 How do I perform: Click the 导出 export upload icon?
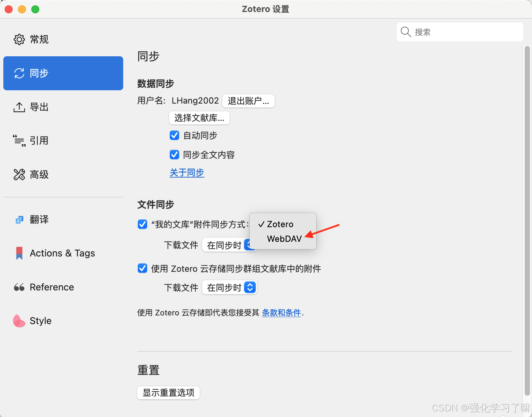pos(19,107)
